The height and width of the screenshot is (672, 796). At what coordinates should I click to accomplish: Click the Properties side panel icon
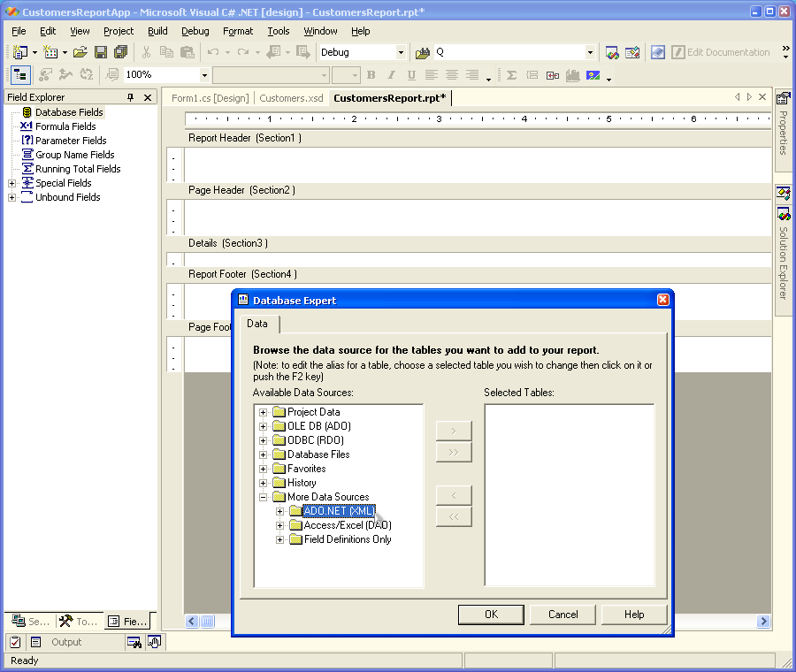point(783,124)
